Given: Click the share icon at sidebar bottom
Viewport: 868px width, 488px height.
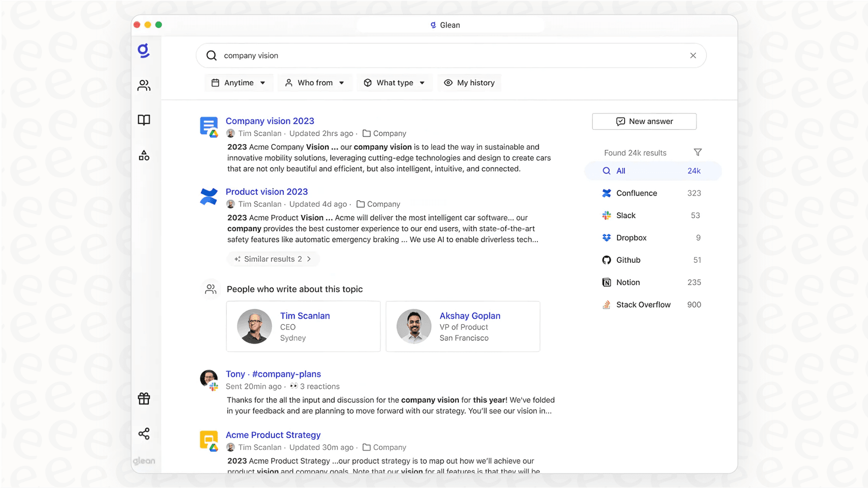Looking at the screenshot, I should point(144,434).
